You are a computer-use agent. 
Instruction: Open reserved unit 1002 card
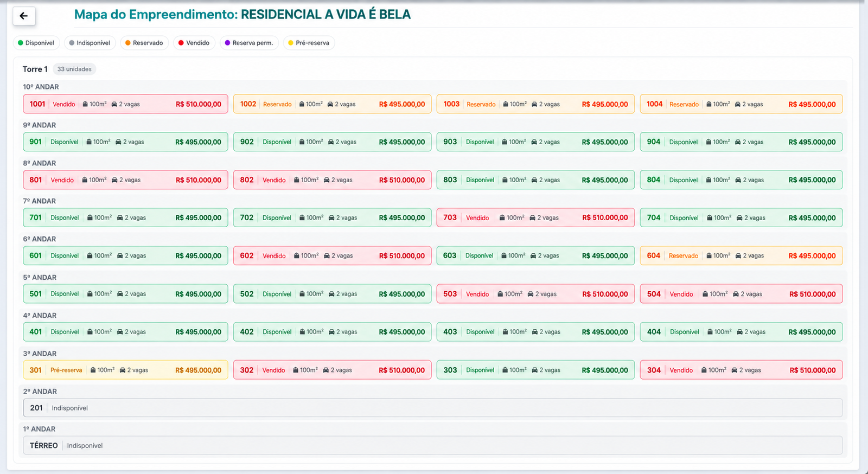(x=333, y=104)
